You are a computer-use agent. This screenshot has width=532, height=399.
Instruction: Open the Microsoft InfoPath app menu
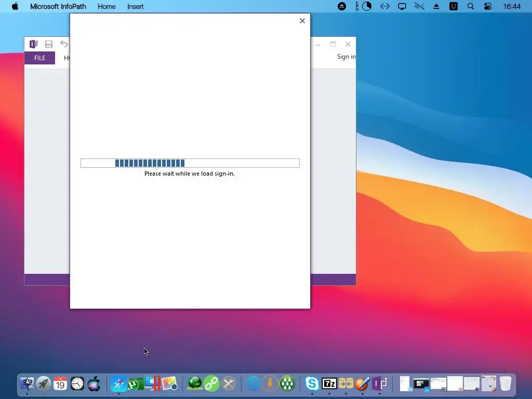pyautogui.click(x=58, y=6)
